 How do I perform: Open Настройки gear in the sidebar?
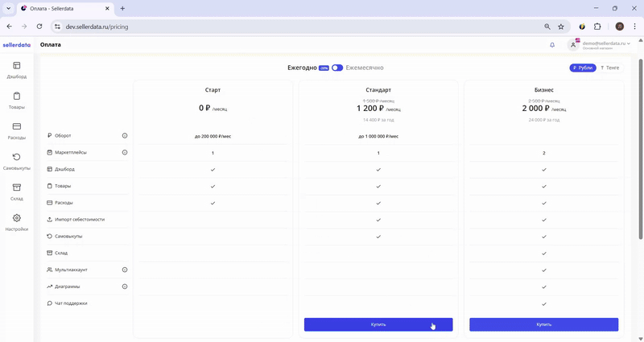16,222
